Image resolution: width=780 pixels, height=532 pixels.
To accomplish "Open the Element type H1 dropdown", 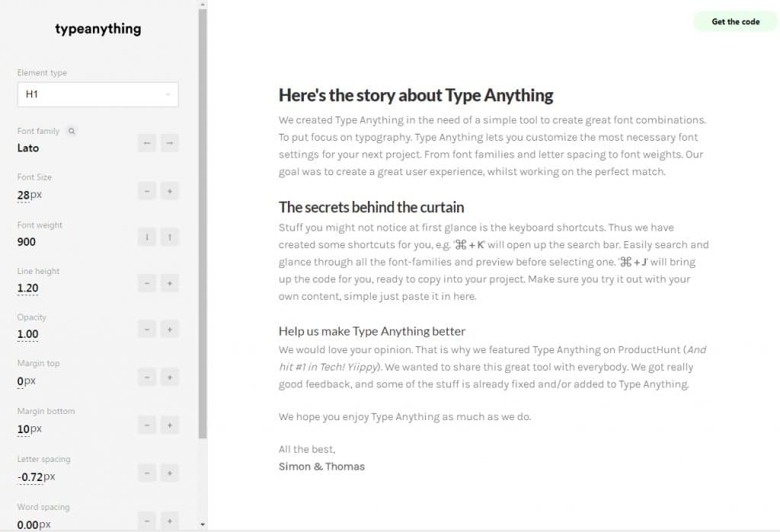I will [x=98, y=94].
